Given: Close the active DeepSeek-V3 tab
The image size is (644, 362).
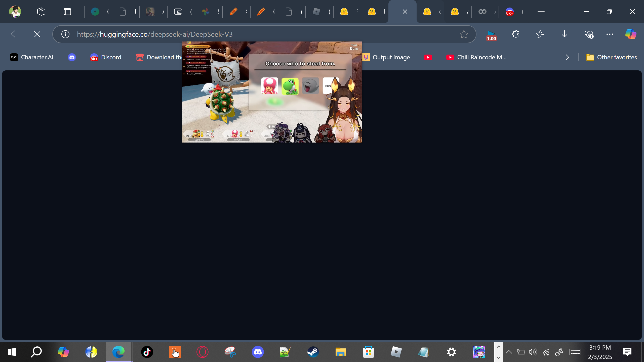Looking at the screenshot, I should click(x=405, y=12).
